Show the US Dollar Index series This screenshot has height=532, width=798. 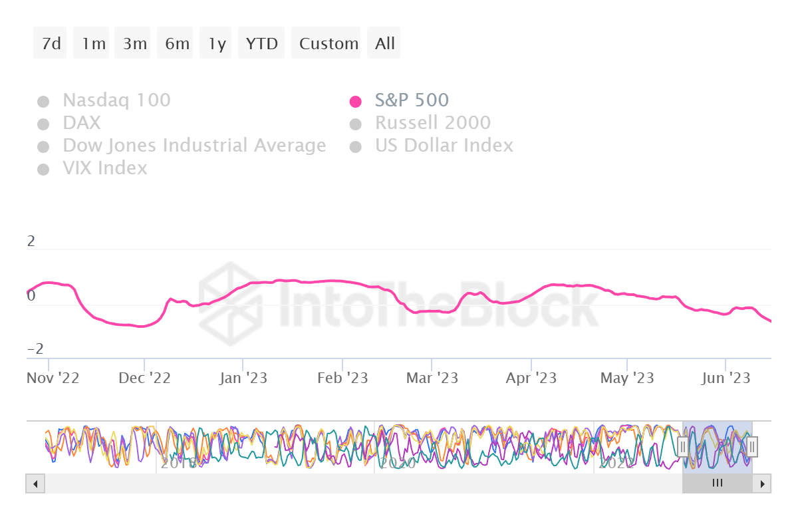(x=357, y=146)
